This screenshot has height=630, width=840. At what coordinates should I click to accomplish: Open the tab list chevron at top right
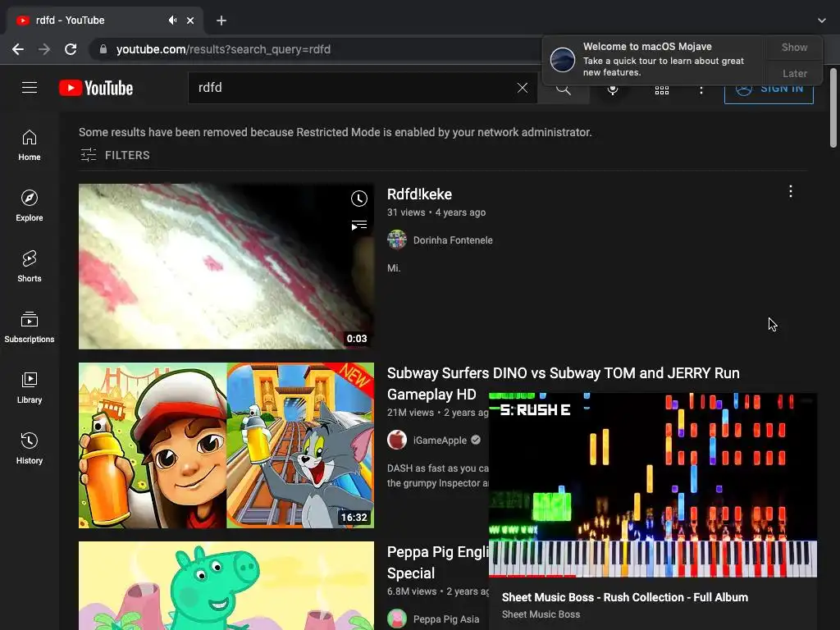(x=821, y=21)
